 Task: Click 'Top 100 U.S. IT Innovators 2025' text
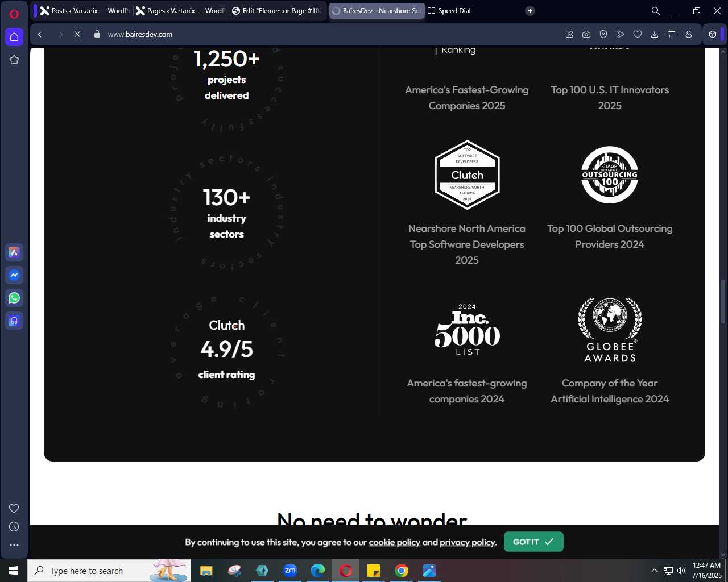click(610, 98)
